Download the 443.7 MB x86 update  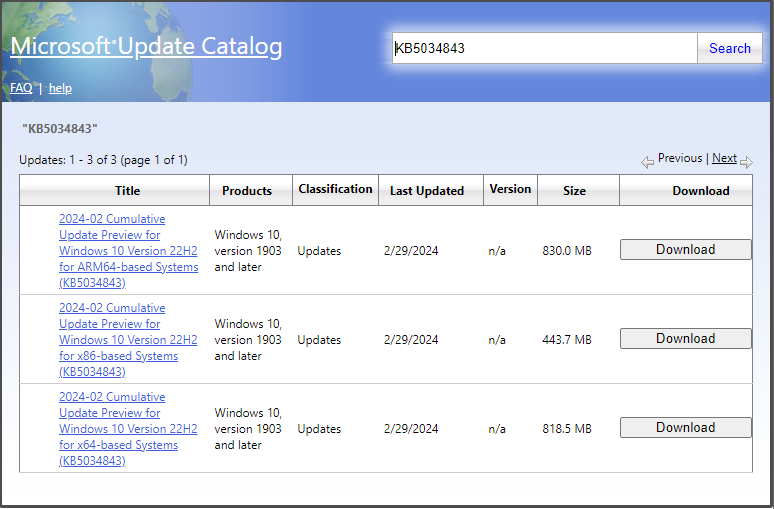[686, 338]
